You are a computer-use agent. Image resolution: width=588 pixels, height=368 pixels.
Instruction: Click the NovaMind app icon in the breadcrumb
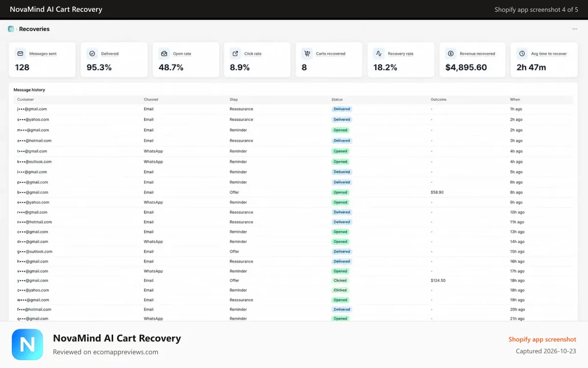[x=11, y=29]
